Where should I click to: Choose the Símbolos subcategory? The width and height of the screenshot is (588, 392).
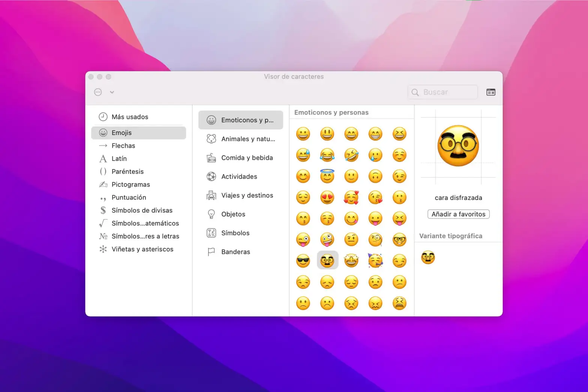coord(241,233)
